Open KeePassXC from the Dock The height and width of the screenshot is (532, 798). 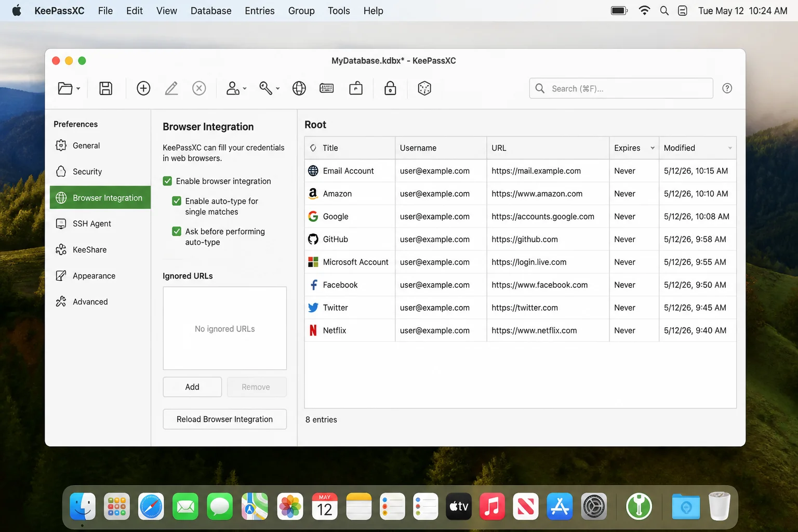(639, 507)
